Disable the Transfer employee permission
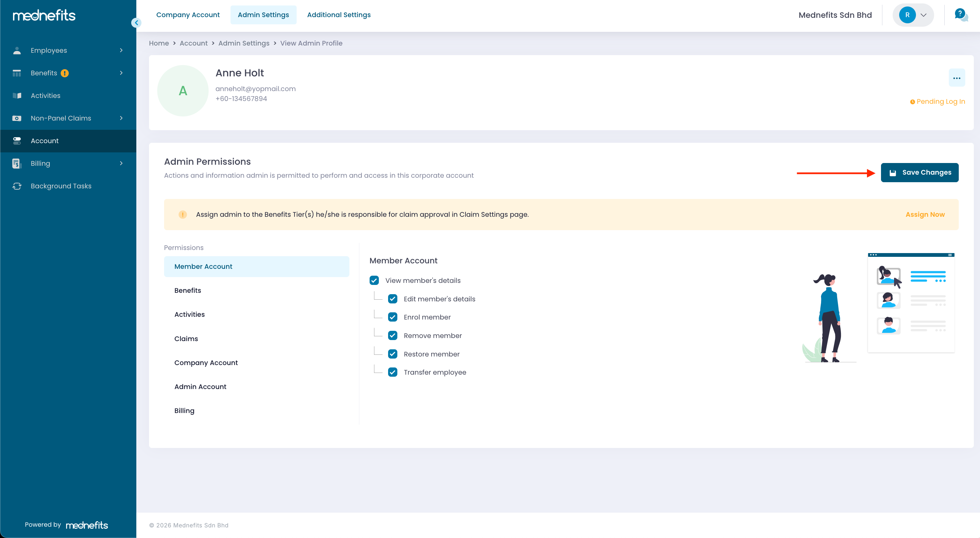Screen dimensions: 980x538 [393, 373]
